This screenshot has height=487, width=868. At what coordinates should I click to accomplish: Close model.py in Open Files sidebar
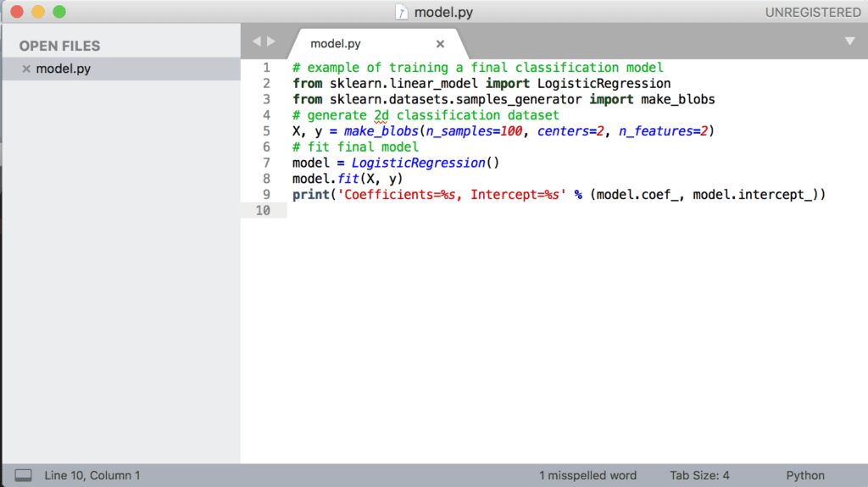tap(26, 69)
